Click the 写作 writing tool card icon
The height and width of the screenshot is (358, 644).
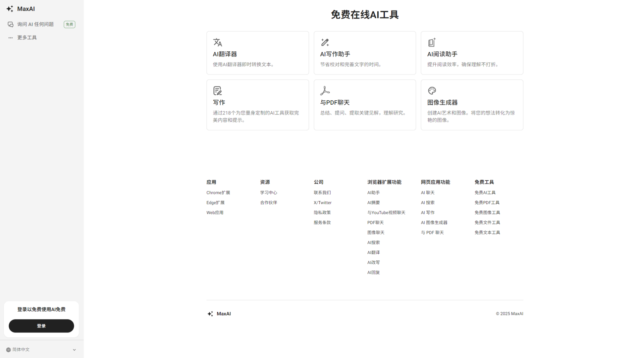click(217, 91)
